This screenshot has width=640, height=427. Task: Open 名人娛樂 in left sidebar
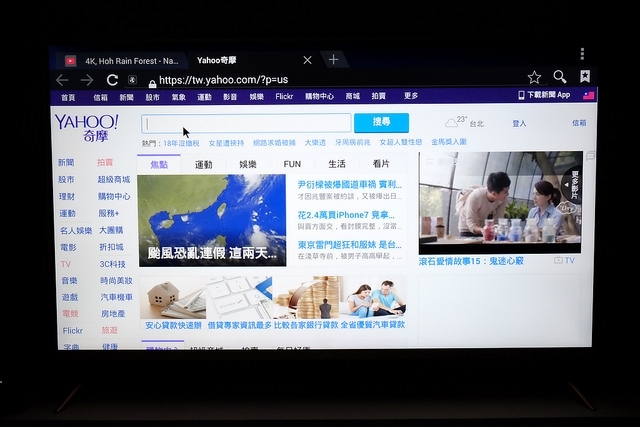(76, 231)
